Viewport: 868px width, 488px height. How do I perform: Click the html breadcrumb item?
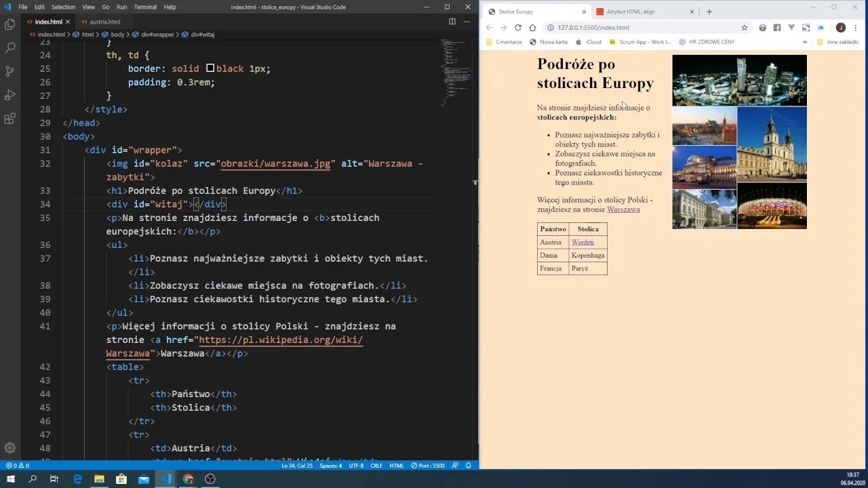click(84, 34)
